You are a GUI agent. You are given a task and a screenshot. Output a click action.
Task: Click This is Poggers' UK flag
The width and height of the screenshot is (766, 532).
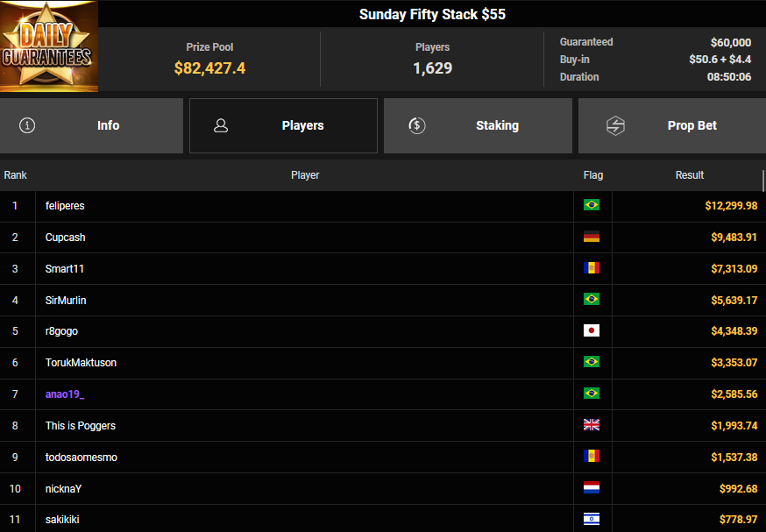(592, 426)
